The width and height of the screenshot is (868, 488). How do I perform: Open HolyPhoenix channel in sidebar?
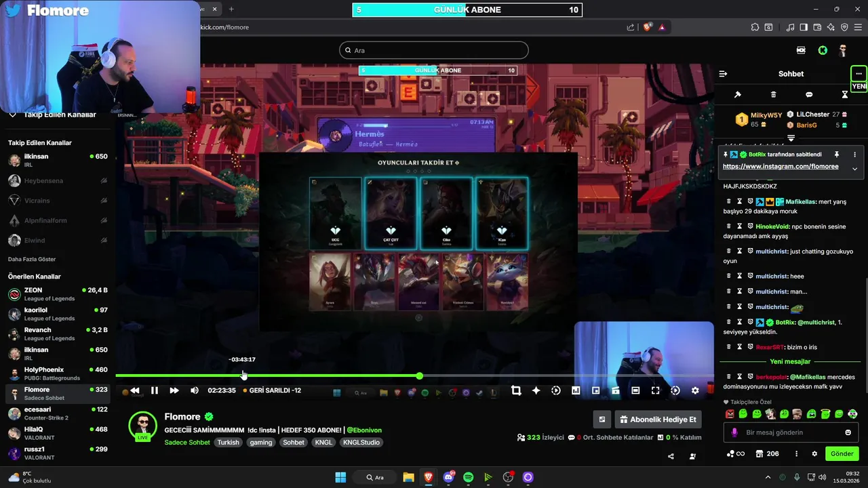coord(58,373)
